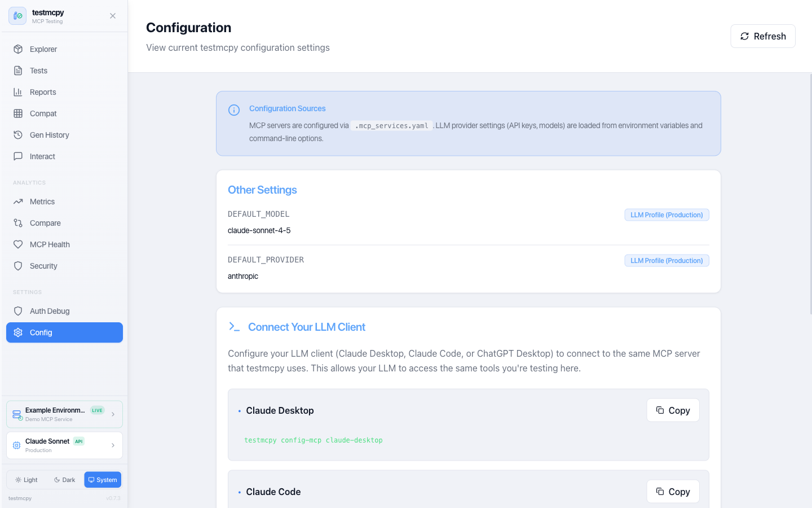The width and height of the screenshot is (812, 508).
Task: Click the anthropic provider value
Action: 243,276
